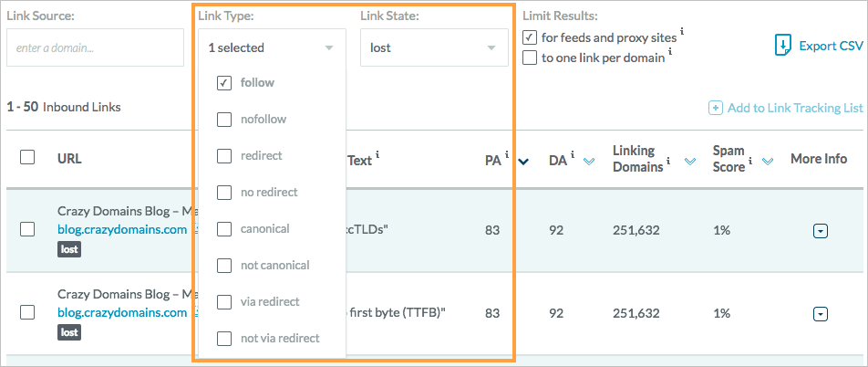Enable the canonical link type checkbox
The width and height of the screenshot is (868, 367).
[224, 229]
